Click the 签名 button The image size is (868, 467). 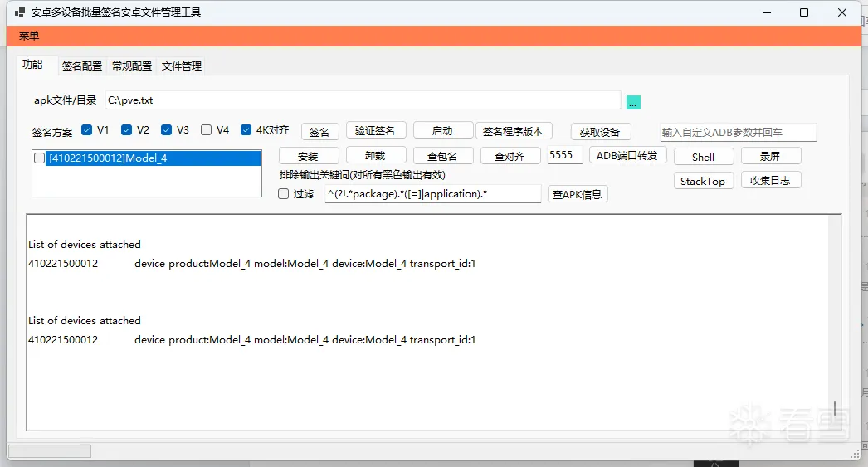(x=320, y=132)
